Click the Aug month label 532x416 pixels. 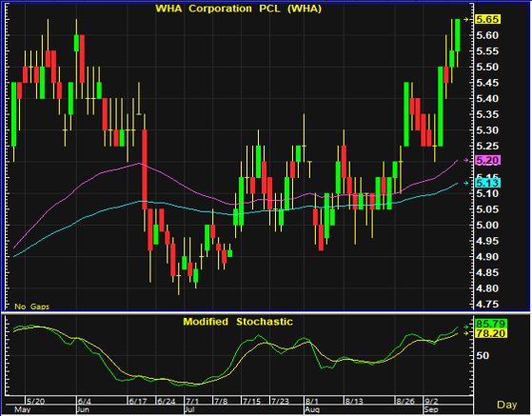[x=312, y=409]
